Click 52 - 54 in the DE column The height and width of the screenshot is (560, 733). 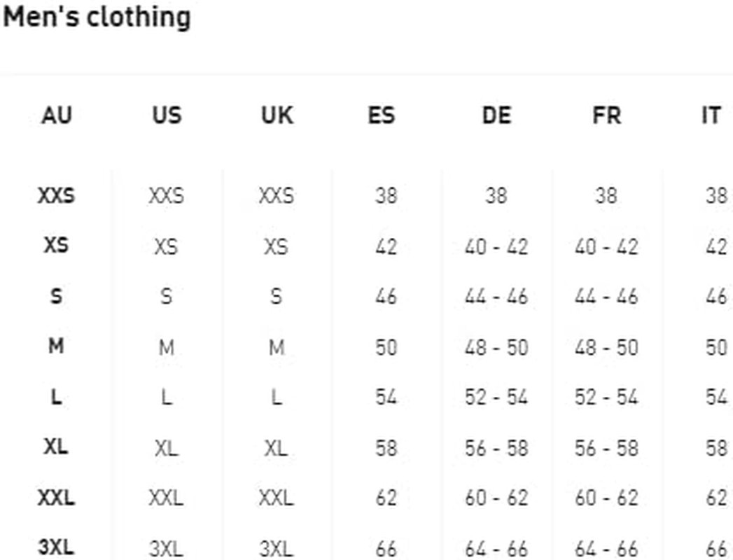496,398
